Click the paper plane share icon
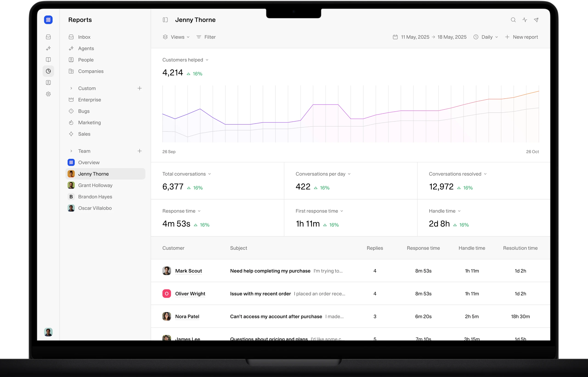This screenshot has height=377, width=588. [x=536, y=20]
